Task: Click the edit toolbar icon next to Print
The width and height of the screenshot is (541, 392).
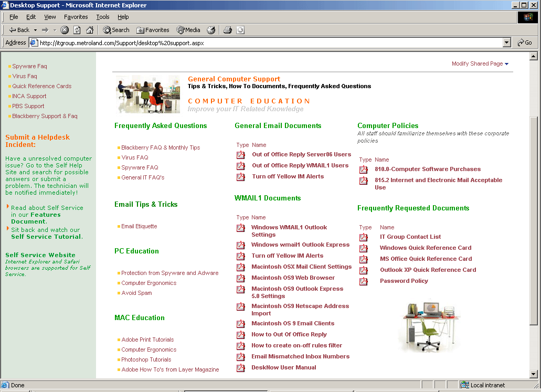Action: (x=240, y=30)
